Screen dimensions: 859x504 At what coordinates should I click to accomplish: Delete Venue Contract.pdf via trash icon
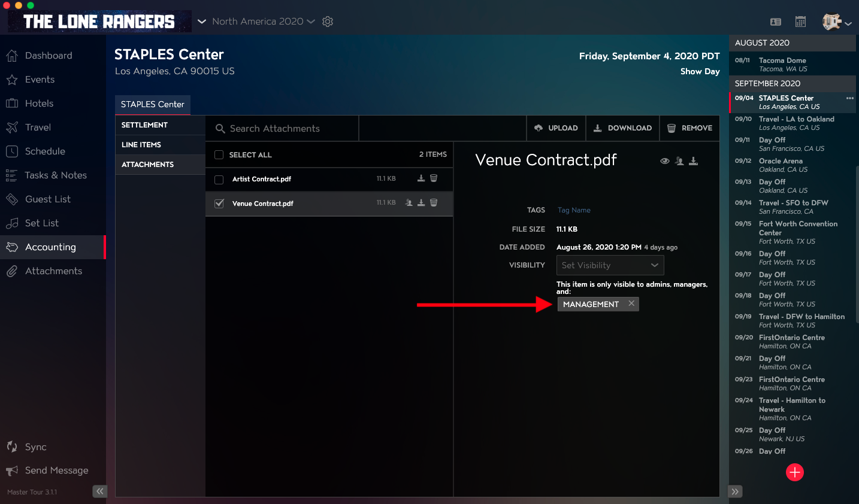434,203
